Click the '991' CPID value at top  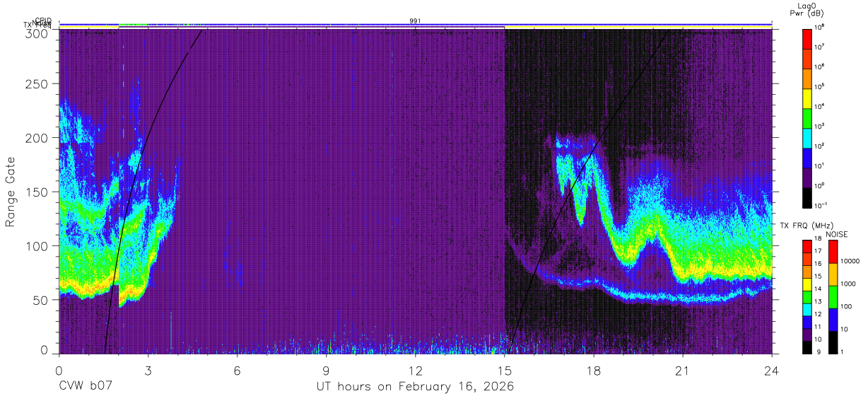pyautogui.click(x=415, y=21)
